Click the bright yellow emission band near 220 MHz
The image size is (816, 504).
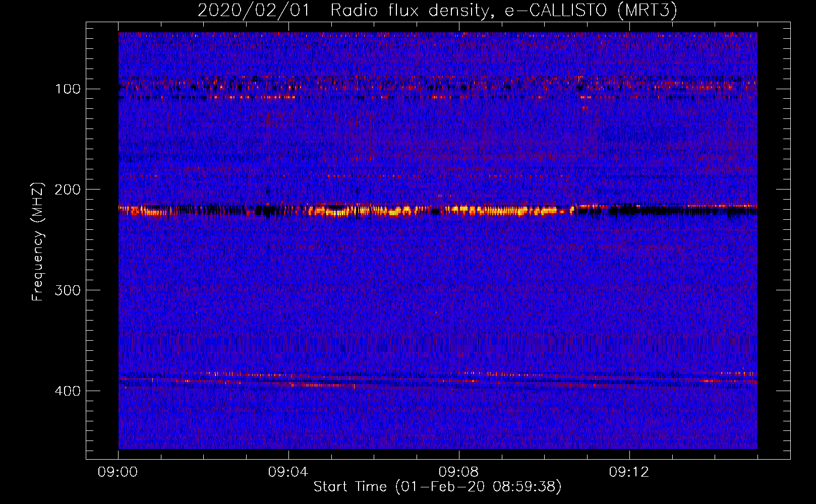(x=438, y=210)
